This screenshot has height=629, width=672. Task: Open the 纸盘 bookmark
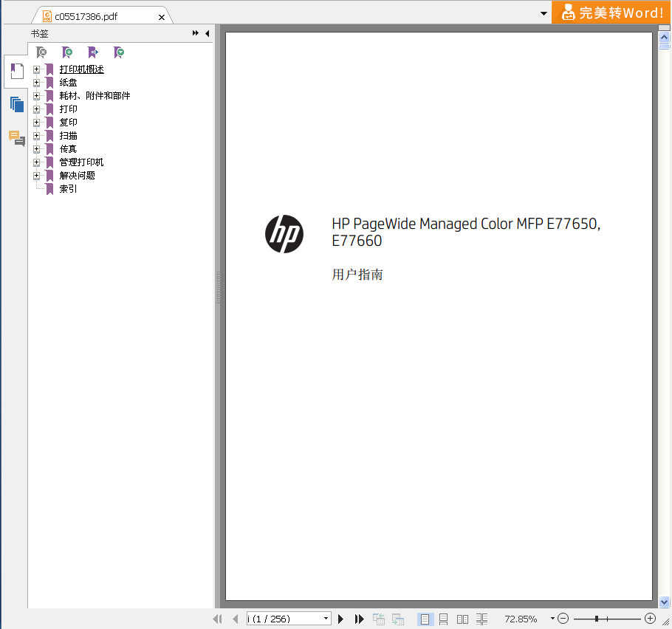coord(68,82)
